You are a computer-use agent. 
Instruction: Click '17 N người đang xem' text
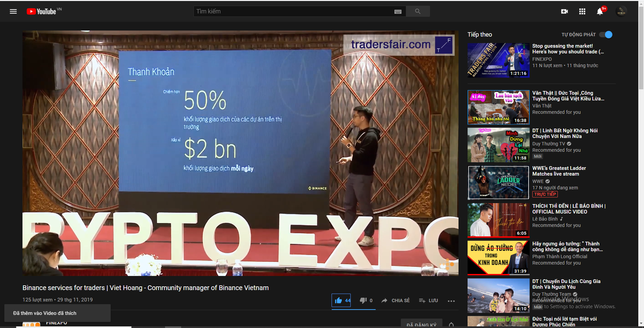coord(555,188)
